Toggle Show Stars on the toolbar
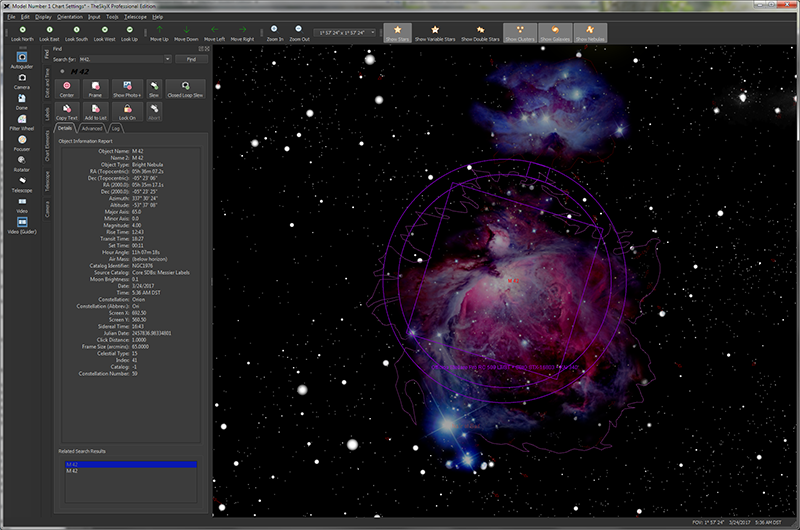Viewport: 800px width, 530px height. [397, 33]
